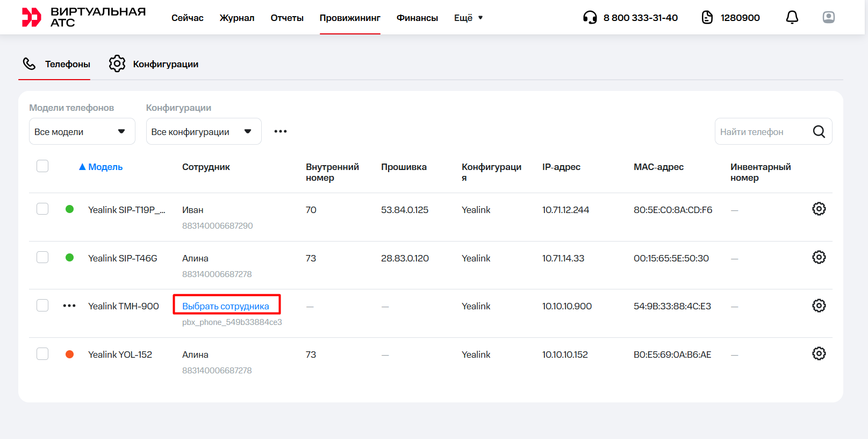Image resolution: width=868 pixels, height=439 pixels.
Task: Open the notifications bell
Action: coord(792,18)
